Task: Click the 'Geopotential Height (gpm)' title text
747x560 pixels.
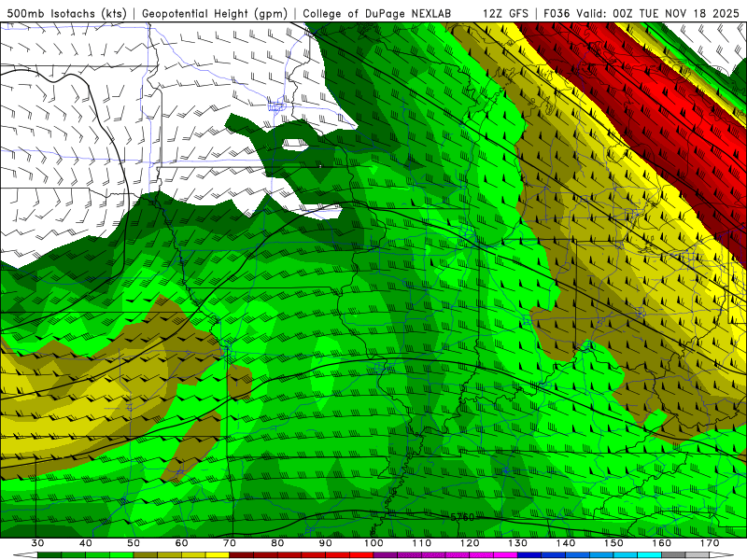Action: [x=215, y=14]
